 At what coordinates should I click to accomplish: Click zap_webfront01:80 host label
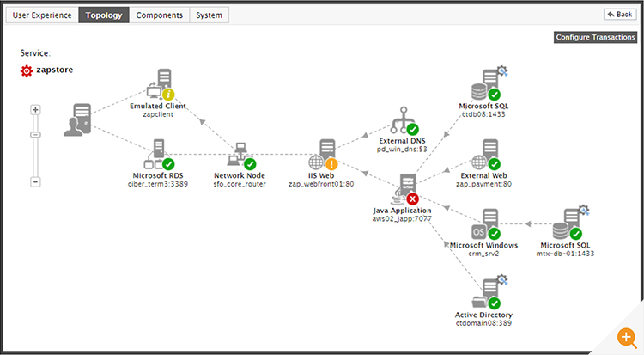click(x=321, y=184)
